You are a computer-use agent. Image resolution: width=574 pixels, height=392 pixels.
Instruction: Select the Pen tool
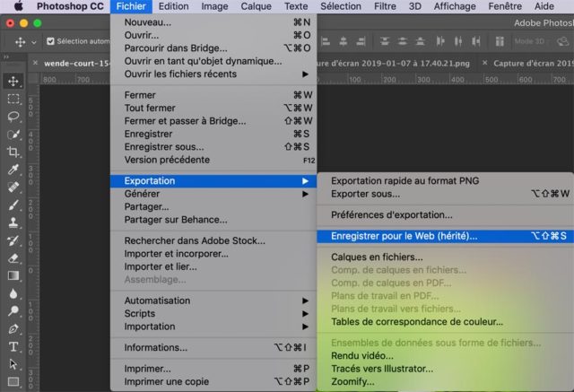click(13, 328)
